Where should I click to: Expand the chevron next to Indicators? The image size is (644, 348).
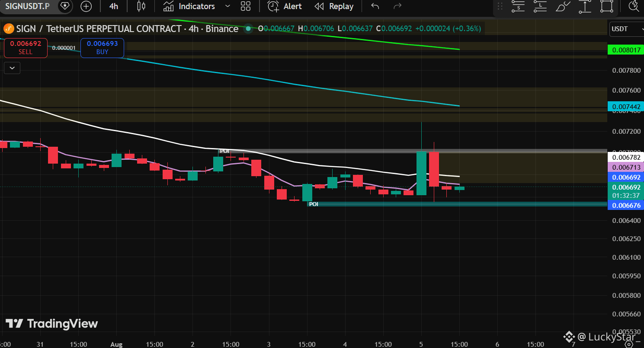tap(227, 6)
